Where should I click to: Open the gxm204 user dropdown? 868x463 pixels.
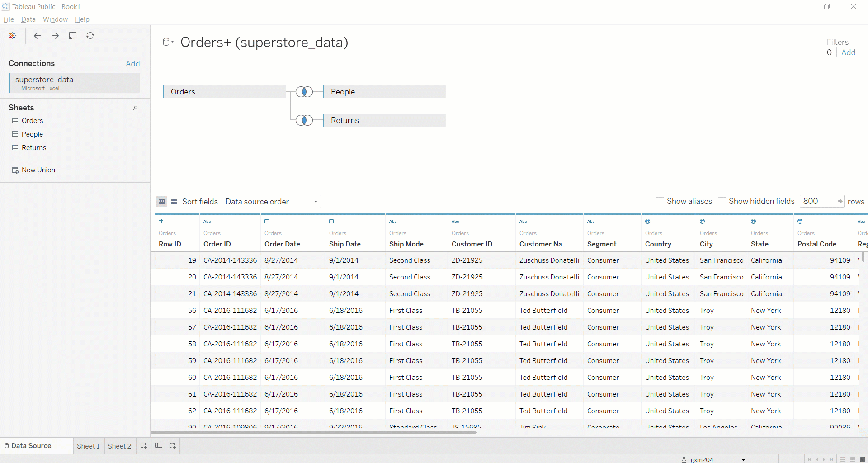click(743, 459)
